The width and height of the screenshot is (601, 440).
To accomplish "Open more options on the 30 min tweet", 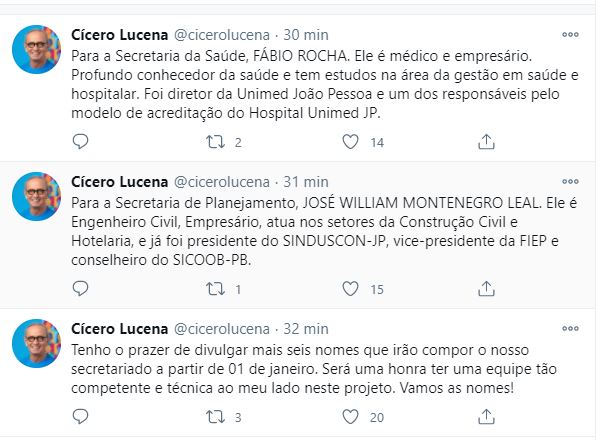I will tap(570, 34).
